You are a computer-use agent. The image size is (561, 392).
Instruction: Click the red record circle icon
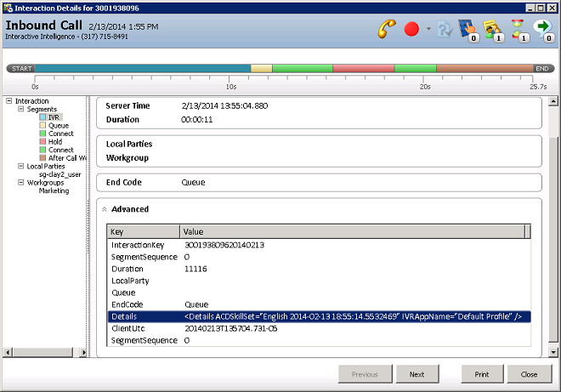pyautogui.click(x=412, y=29)
